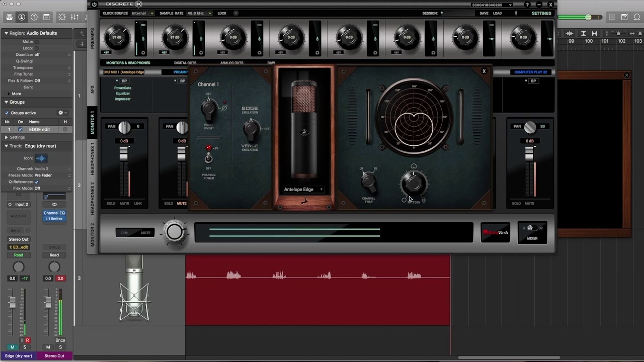Close the microphone emulation panel

[484, 71]
